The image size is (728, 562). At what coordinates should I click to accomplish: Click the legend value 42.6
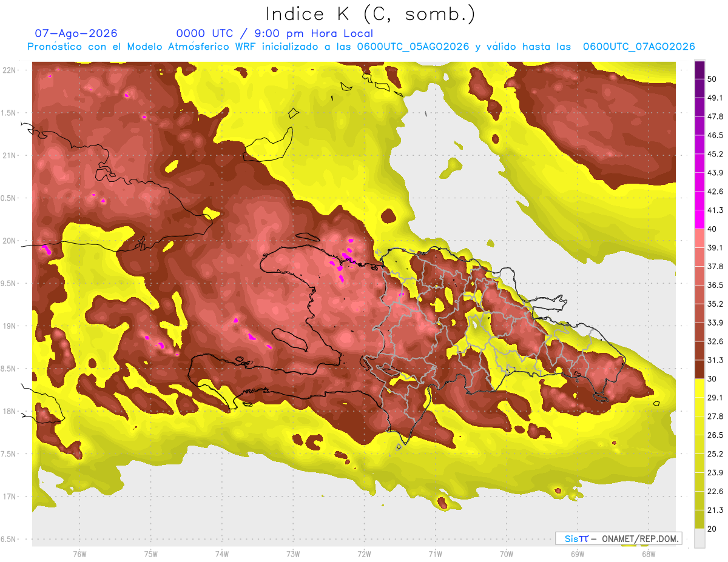[x=715, y=192]
